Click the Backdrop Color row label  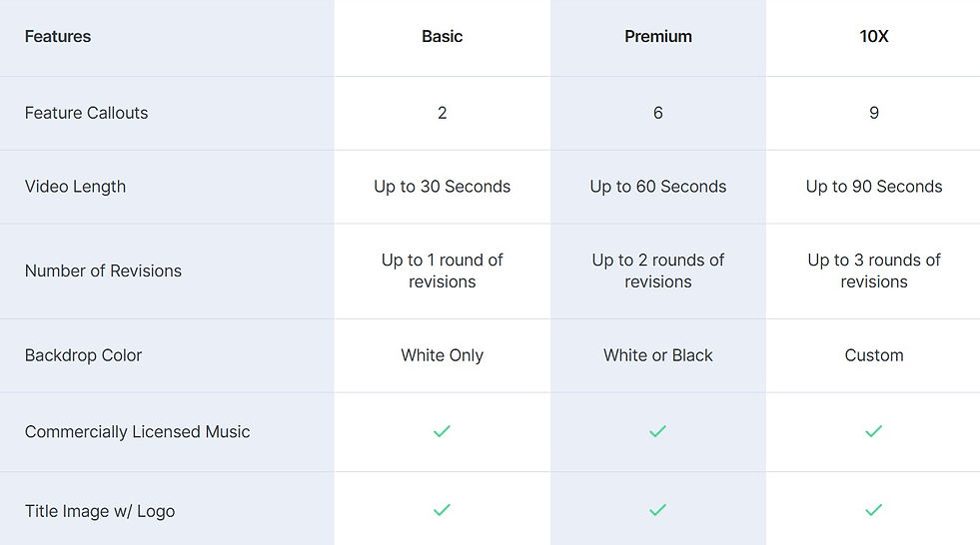(x=83, y=355)
